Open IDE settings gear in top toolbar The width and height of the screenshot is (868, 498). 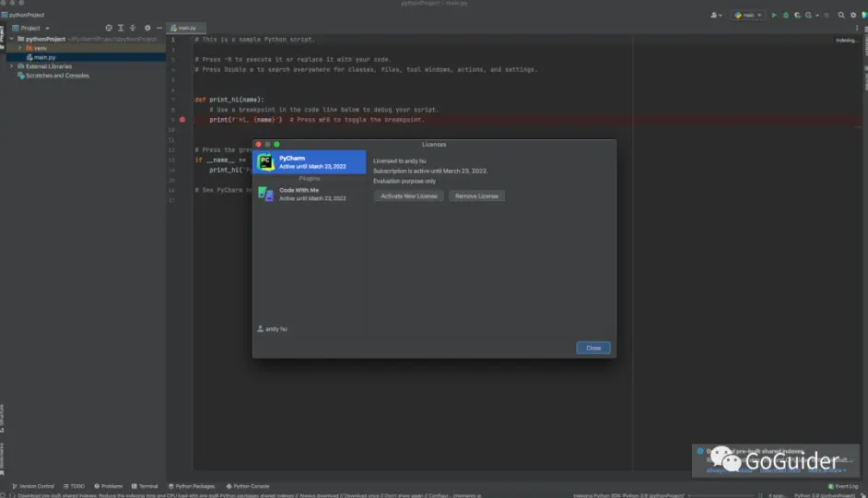coord(853,15)
